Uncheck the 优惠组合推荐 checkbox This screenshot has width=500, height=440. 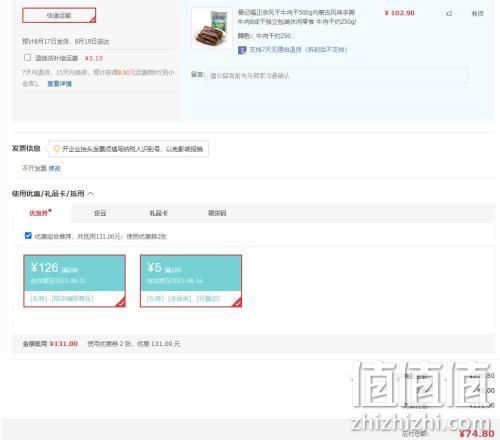pos(28,236)
